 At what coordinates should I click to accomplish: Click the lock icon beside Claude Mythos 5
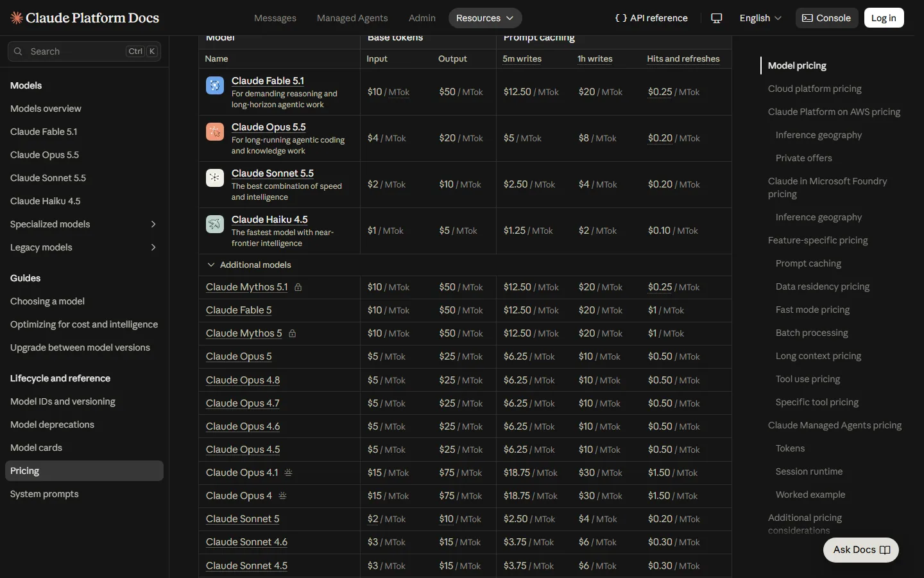click(x=292, y=333)
